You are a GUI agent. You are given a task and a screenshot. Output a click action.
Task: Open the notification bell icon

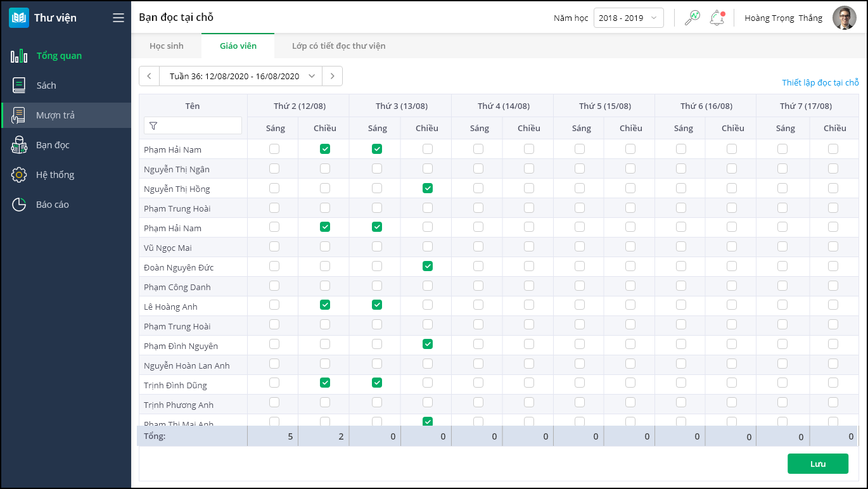[717, 18]
